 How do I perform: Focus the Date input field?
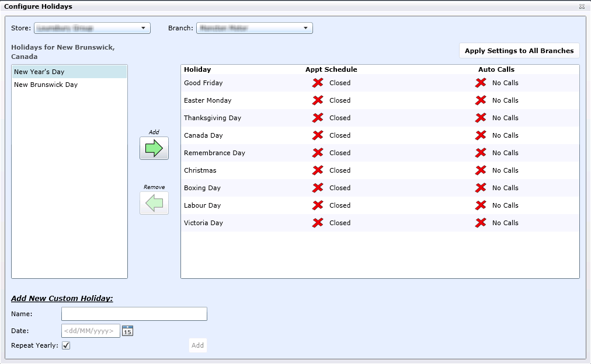pos(91,331)
